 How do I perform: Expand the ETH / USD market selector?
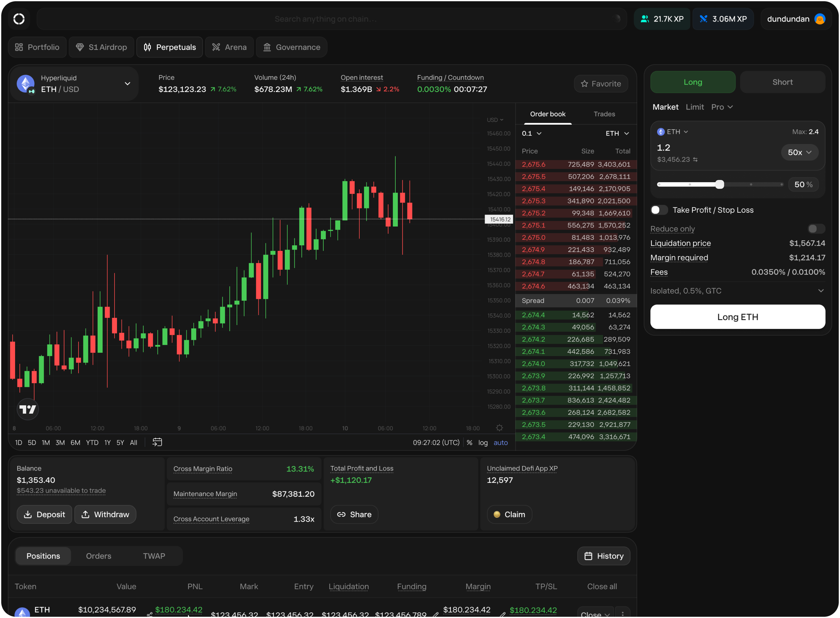click(127, 83)
